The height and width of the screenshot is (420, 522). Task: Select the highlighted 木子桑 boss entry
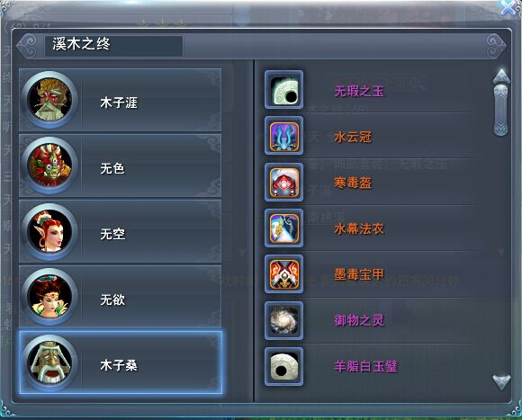pos(121,362)
